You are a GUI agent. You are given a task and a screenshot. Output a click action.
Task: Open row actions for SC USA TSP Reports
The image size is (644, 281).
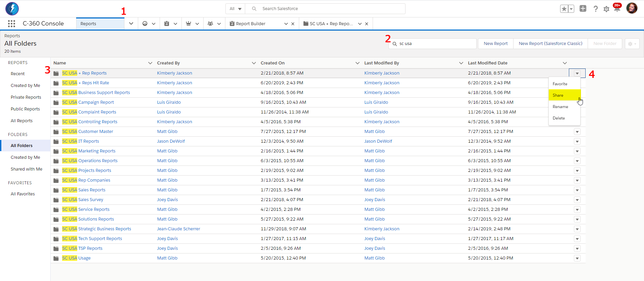pos(577,248)
